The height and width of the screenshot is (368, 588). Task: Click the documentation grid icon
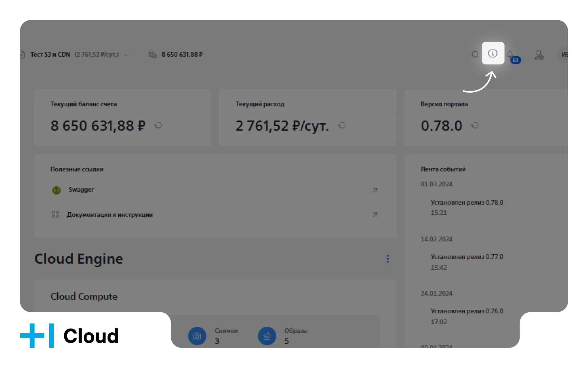[55, 215]
